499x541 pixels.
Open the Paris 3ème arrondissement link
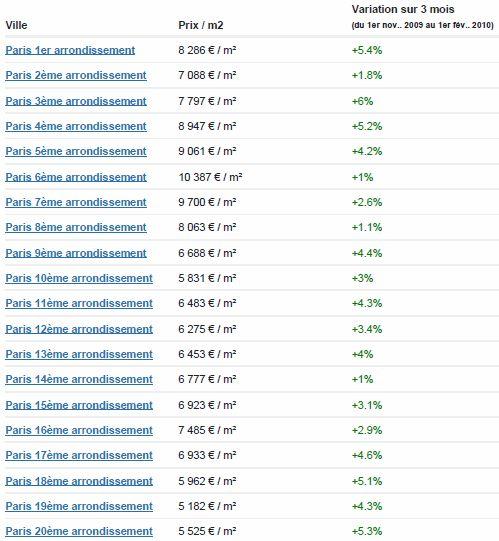coord(76,101)
